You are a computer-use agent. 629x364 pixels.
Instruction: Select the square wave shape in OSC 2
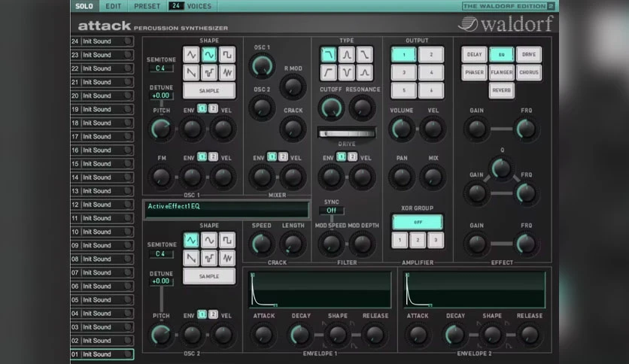coord(227,240)
